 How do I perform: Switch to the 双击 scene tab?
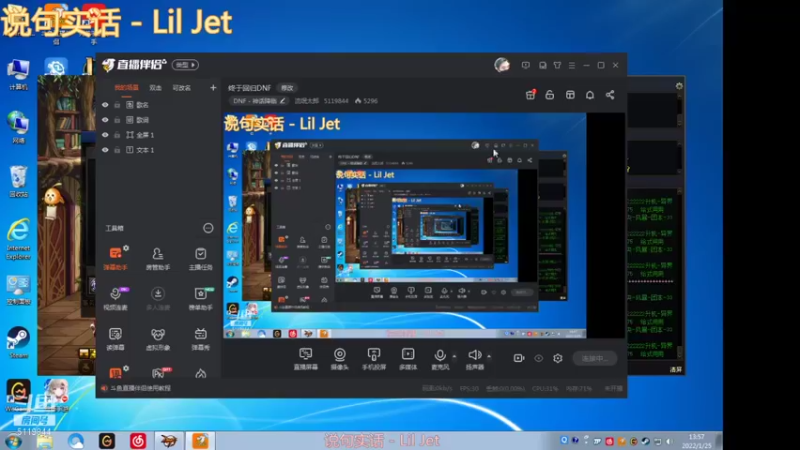click(x=155, y=88)
